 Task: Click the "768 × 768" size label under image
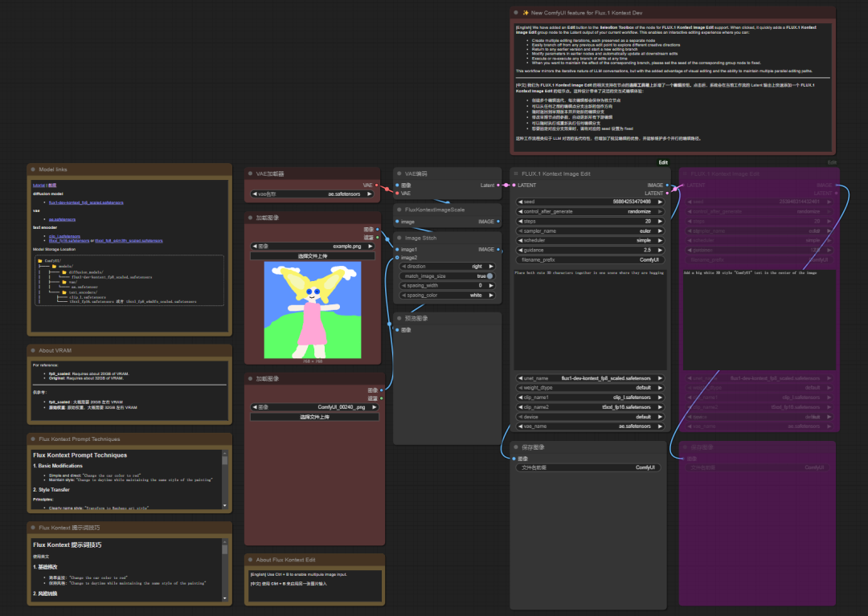click(313, 361)
